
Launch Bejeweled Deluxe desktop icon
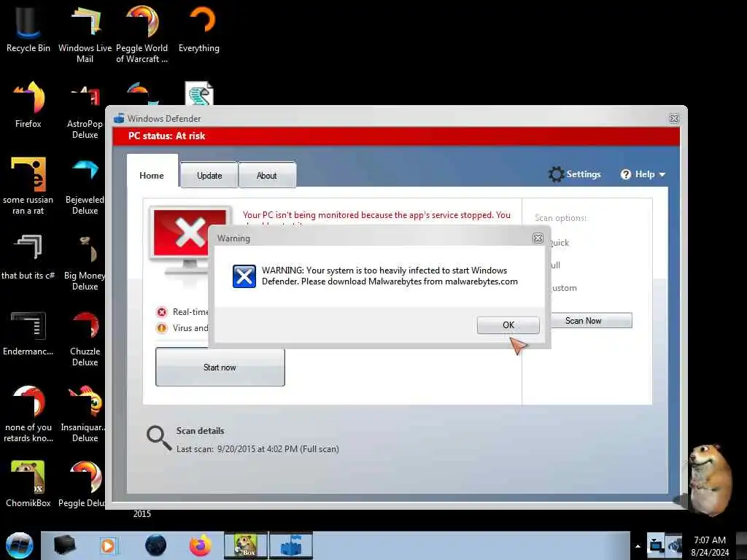coord(85,186)
